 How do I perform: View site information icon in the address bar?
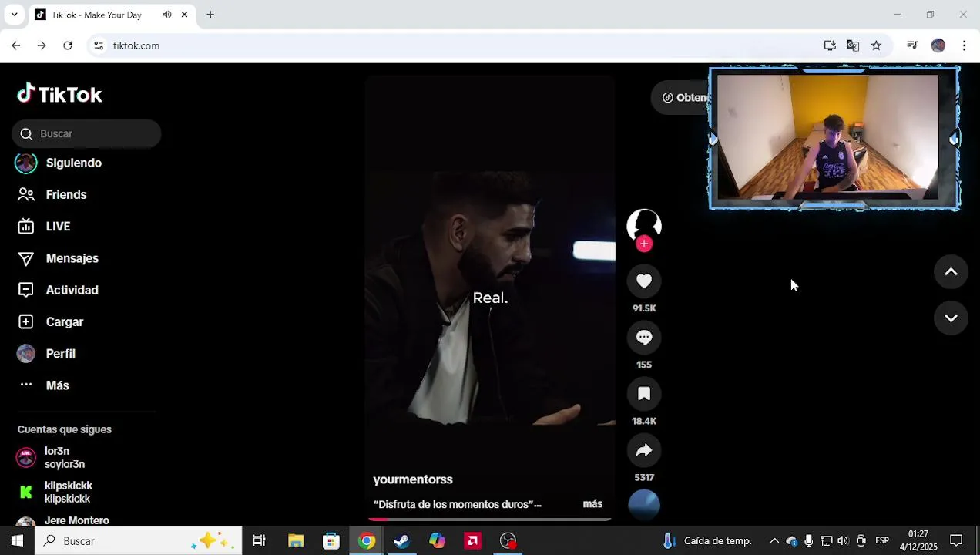click(x=99, y=45)
